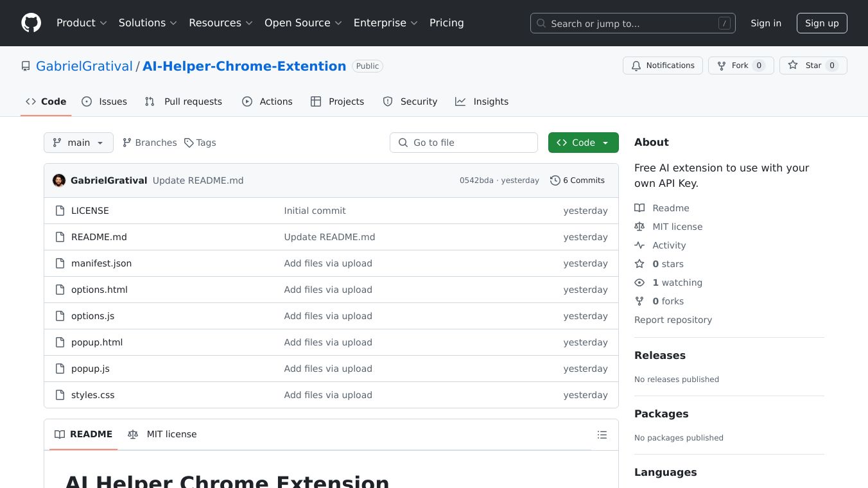868x488 pixels.
Task: Open the README outline icon
Action: coord(602,435)
